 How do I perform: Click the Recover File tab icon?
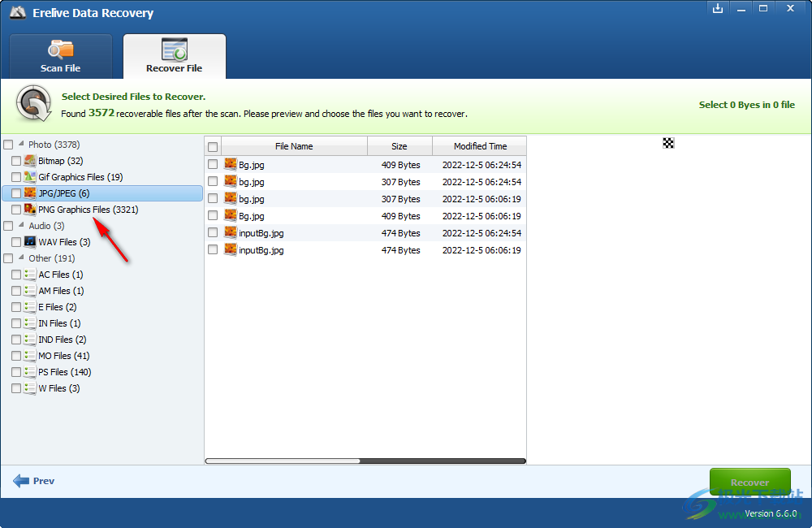click(174, 50)
